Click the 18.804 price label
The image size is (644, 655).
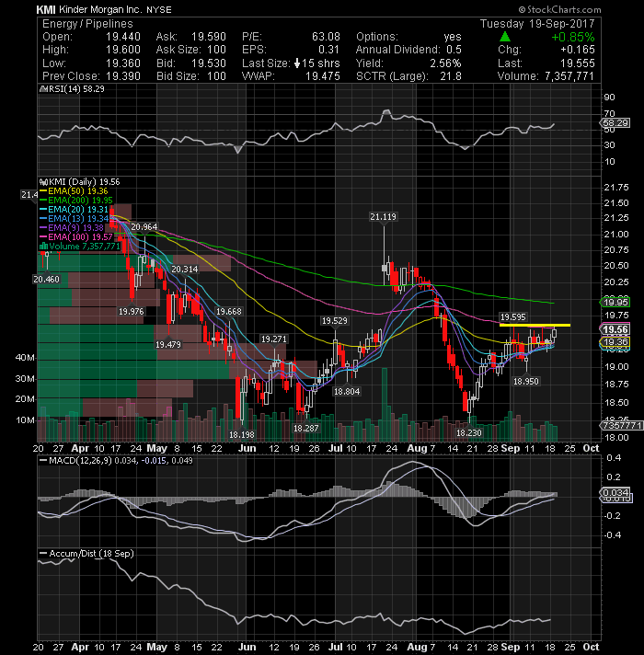347,391
